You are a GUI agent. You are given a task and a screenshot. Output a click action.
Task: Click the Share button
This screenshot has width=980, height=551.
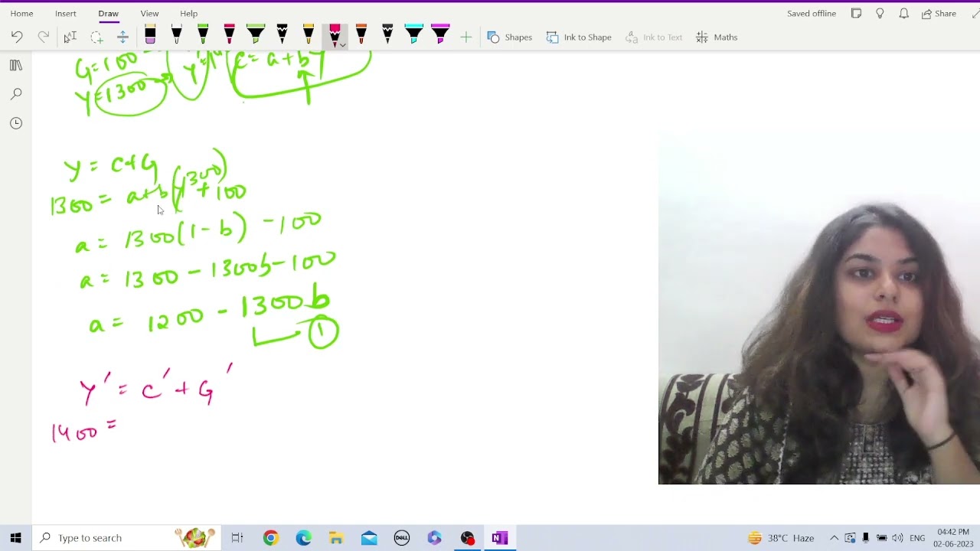[x=939, y=13]
